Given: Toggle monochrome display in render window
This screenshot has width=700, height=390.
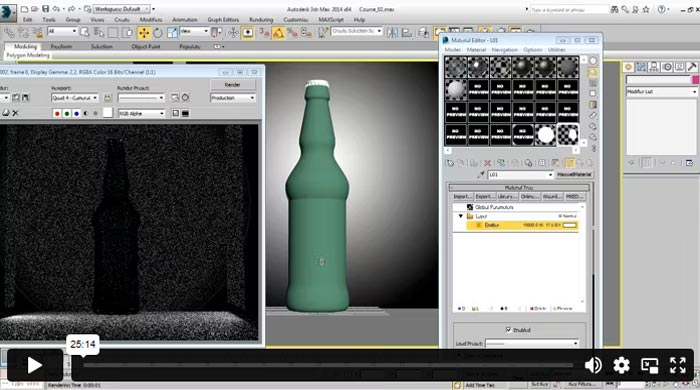Looking at the screenshot, I should pos(95,113).
